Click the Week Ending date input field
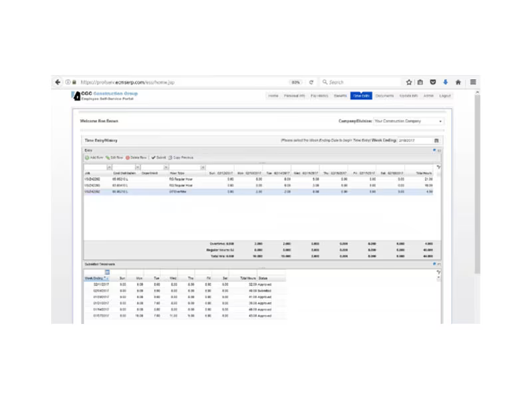Screen dimensions: 532x399 (x=416, y=140)
